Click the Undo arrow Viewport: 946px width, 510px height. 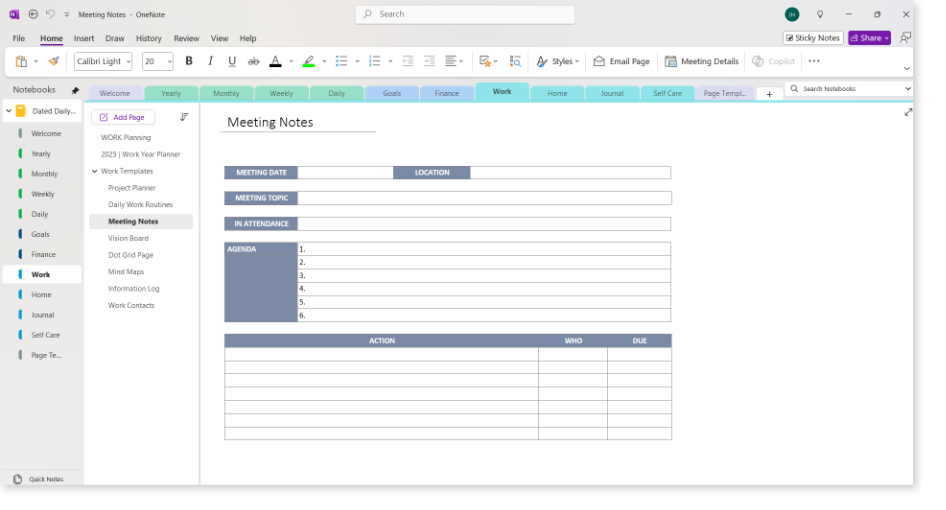click(x=51, y=14)
